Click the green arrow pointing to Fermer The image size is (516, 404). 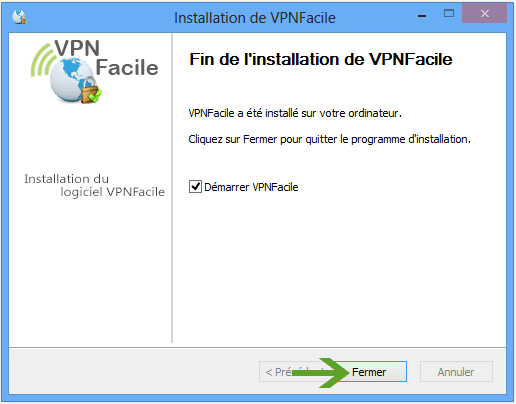point(319,372)
